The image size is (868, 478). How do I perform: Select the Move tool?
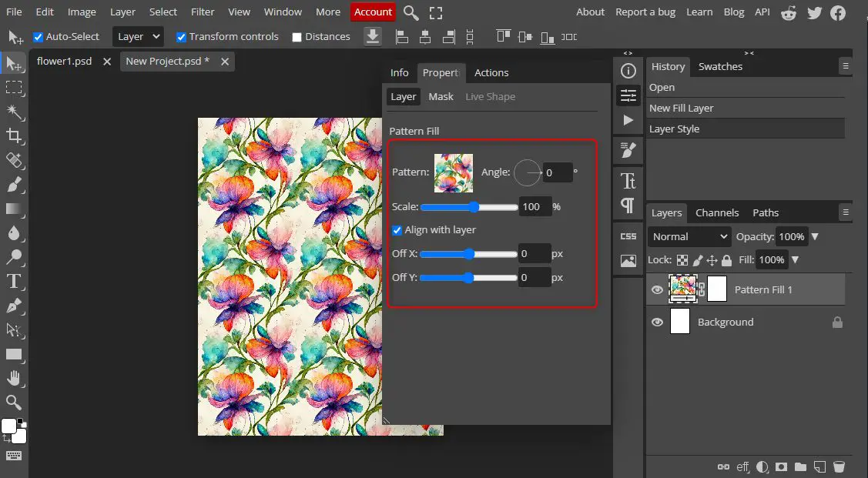pos(14,63)
